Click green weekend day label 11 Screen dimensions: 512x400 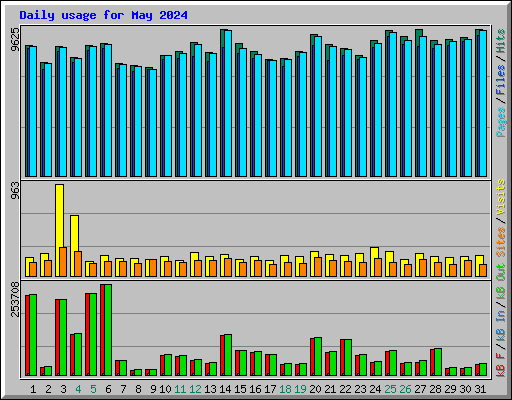(x=180, y=389)
